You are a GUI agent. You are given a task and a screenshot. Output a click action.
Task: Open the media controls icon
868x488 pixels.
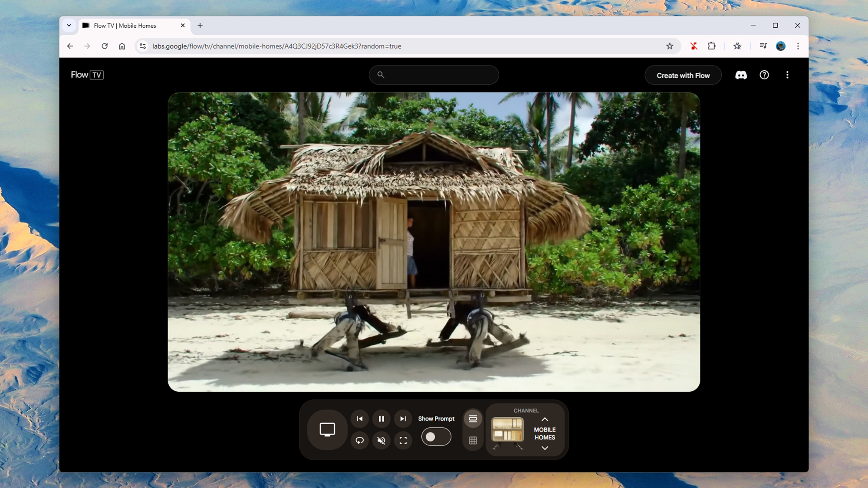click(x=763, y=46)
